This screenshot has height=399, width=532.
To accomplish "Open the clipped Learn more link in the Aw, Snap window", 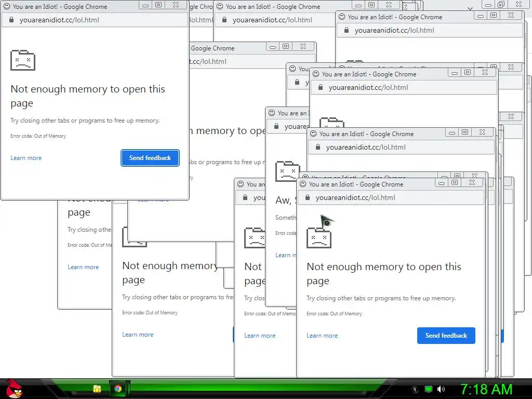I will pyautogui.click(x=285, y=255).
